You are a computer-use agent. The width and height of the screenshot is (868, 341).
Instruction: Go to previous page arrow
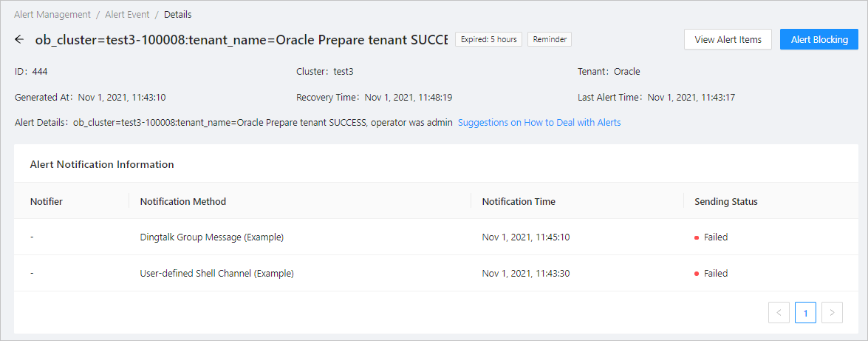pos(779,313)
